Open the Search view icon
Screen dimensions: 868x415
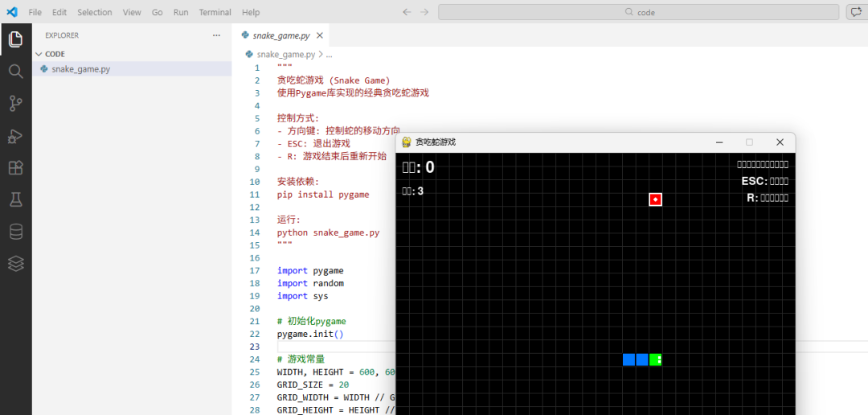coord(15,71)
